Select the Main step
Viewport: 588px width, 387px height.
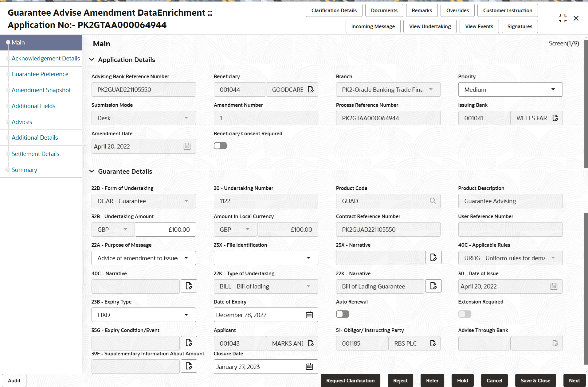[41, 42]
